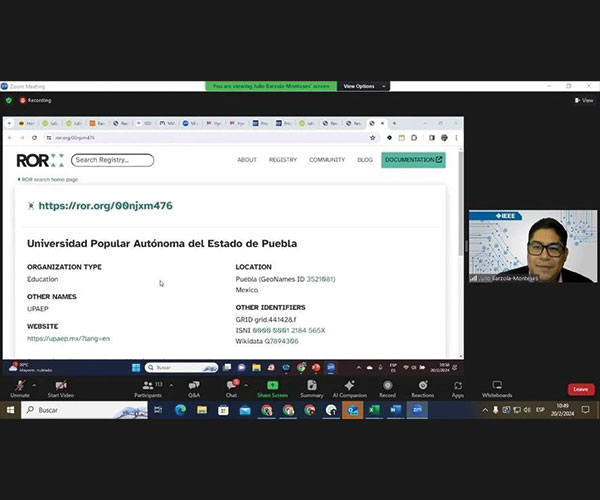
Task: Toggle the browser side panel icon
Action: coord(432,138)
